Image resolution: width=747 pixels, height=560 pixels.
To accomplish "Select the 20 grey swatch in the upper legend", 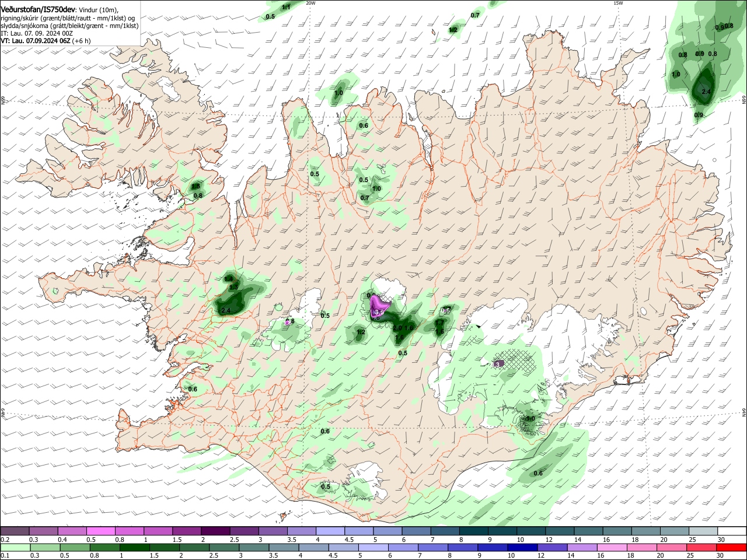I will (675, 531).
